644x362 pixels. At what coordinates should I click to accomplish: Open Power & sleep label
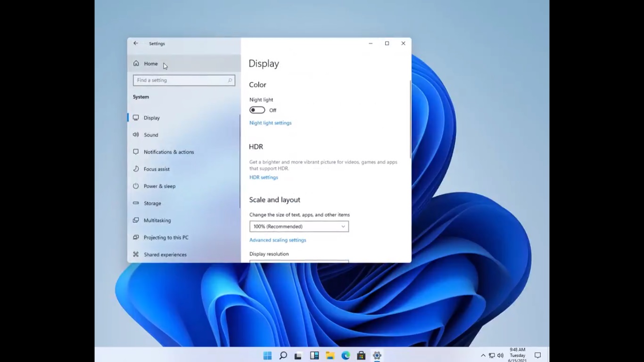click(159, 186)
